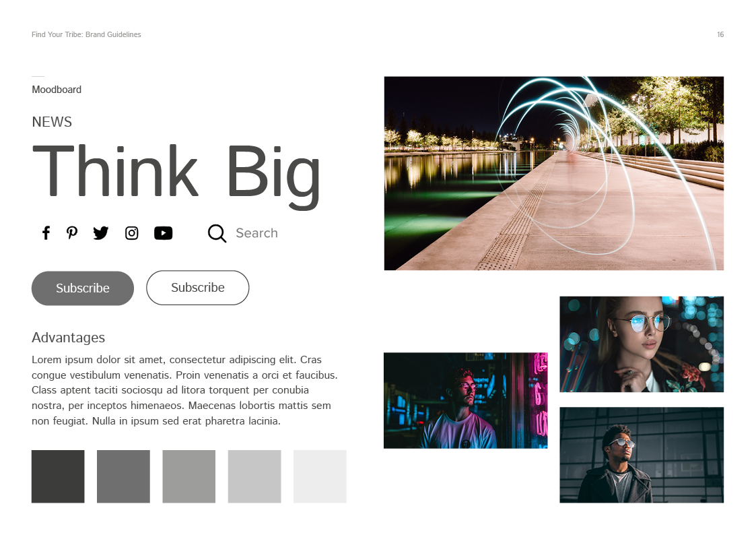The image size is (756, 535).
Task: Click into the Search field
Action: pyautogui.click(x=256, y=233)
